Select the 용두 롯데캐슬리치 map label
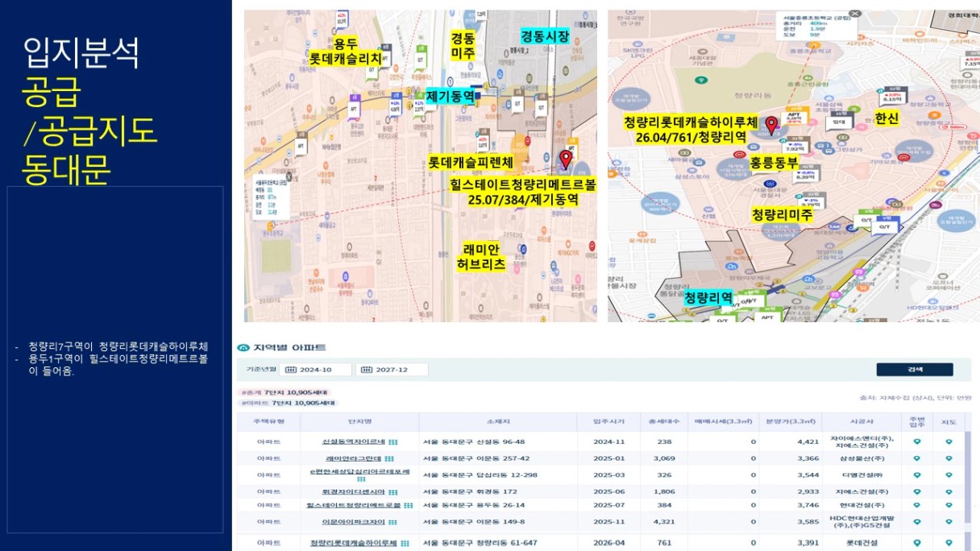 click(x=346, y=52)
